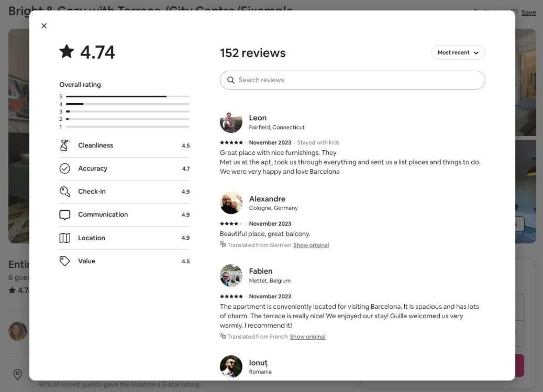Viewport: 543px width, 392px height.
Task: Close the reviews dialog with X
Action: [44, 26]
